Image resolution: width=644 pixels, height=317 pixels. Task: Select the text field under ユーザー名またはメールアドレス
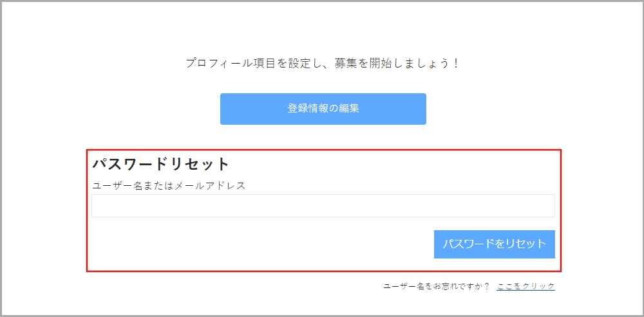click(323, 206)
